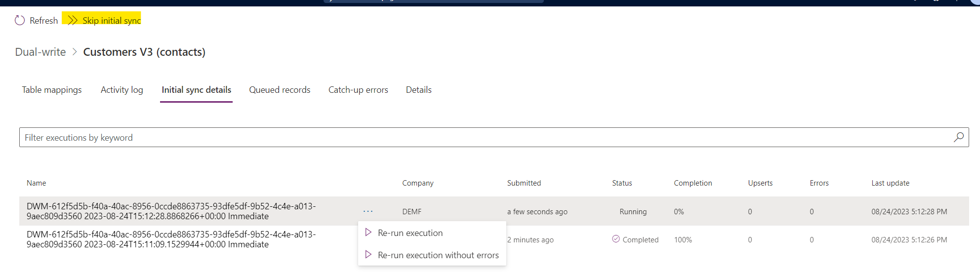The height and width of the screenshot is (272, 980).
Task: Click the DEMF company cell
Action: 412,212
